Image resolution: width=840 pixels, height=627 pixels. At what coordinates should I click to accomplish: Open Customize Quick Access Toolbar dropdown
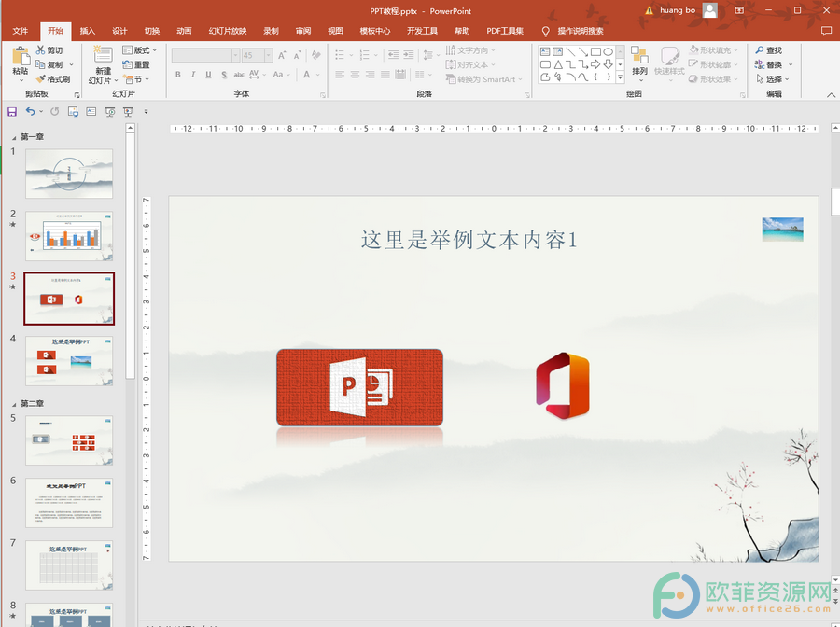coord(146,111)
